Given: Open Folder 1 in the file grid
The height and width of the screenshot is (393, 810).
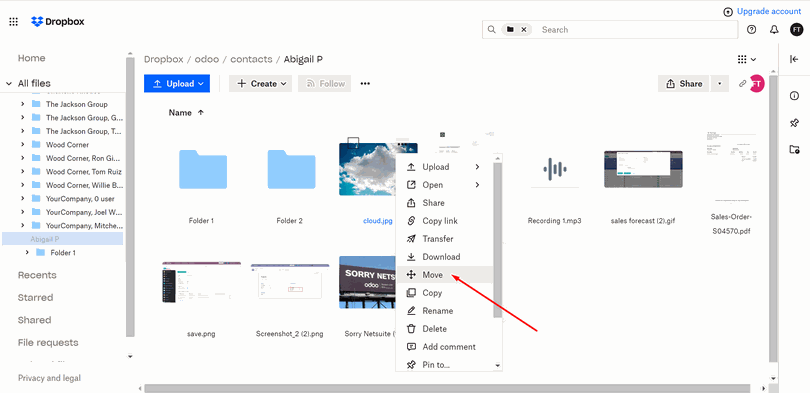Looking at the screenshot, I should (202, 169).
